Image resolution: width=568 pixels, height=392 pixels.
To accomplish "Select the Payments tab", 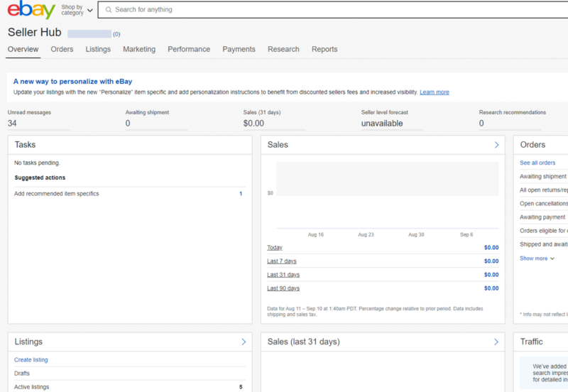I will point(239,49).
